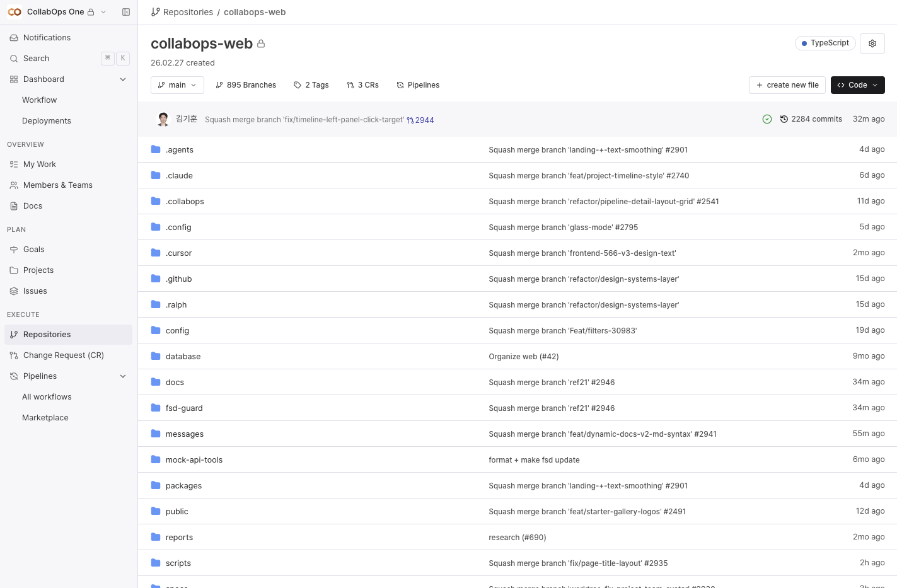
Task: Click the .cursor folder icon
Action: pos(156,253)
